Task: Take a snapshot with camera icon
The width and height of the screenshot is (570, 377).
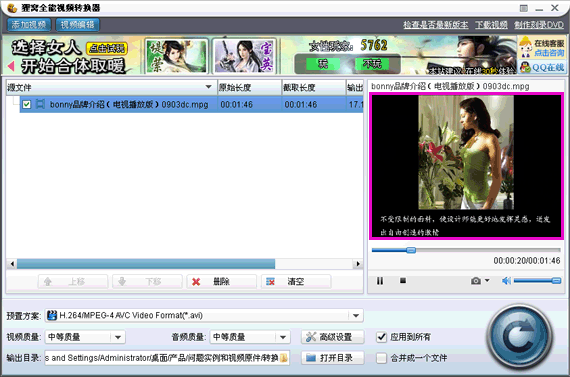Action: (x=476, y=281)
